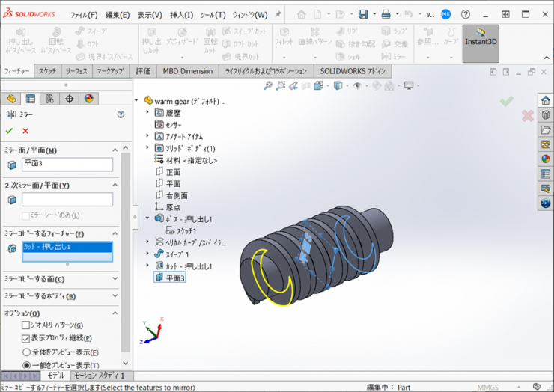554x392 pixels.
Task: Expand the ミラーコピーする面 section
Action: tap(115, 279)
